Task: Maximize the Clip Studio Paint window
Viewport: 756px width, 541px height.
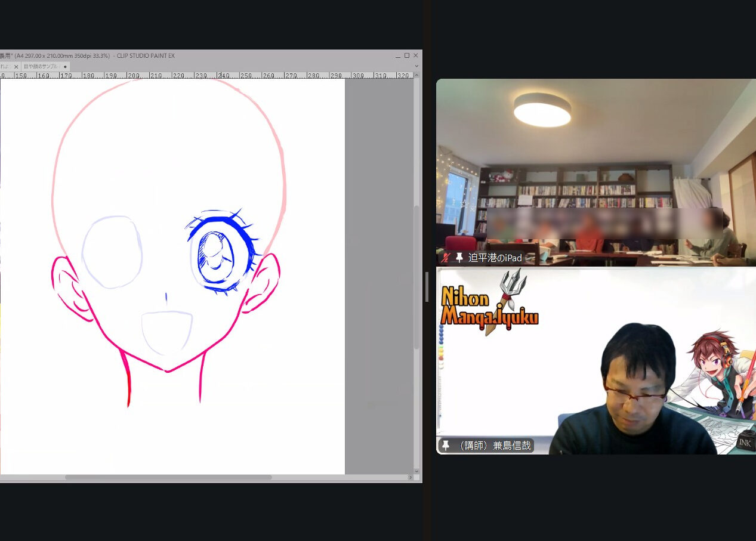Action: 407,55
